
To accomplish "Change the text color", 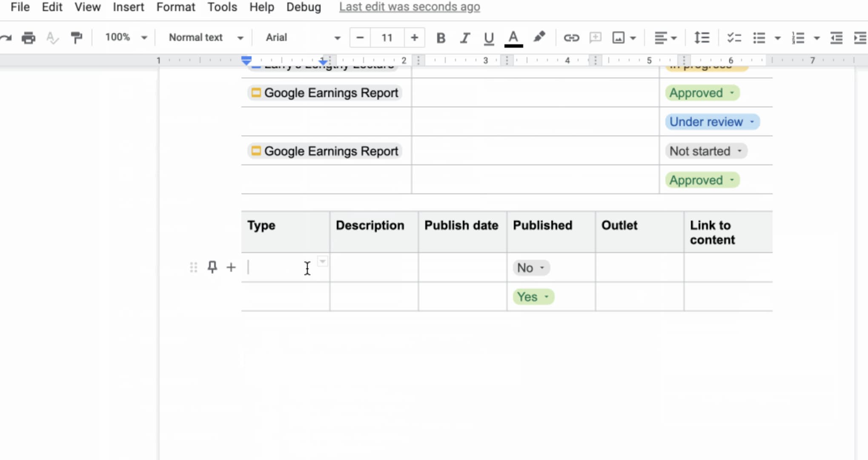I will (513, 37).
